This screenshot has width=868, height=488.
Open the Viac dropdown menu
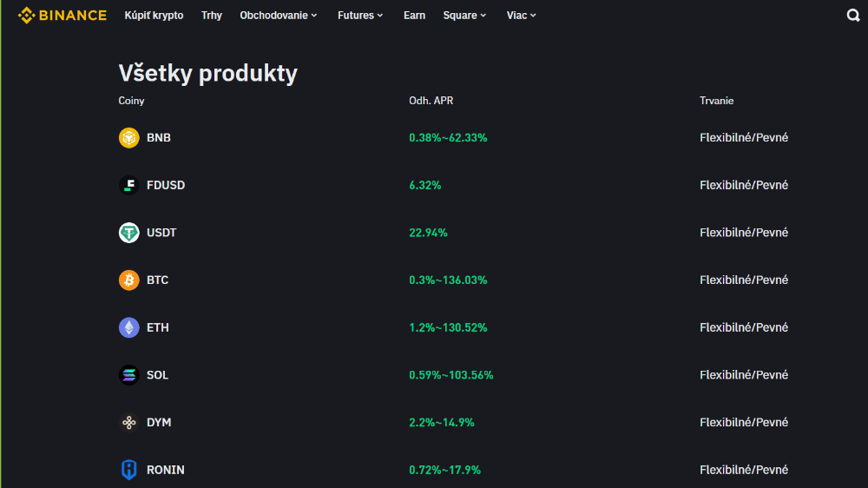522,16
